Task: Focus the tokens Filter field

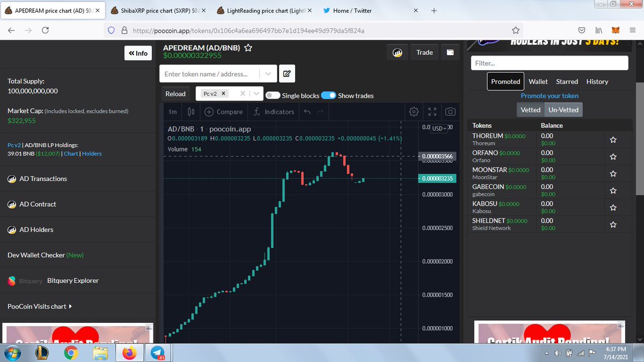Action: [x=550, y=63]
